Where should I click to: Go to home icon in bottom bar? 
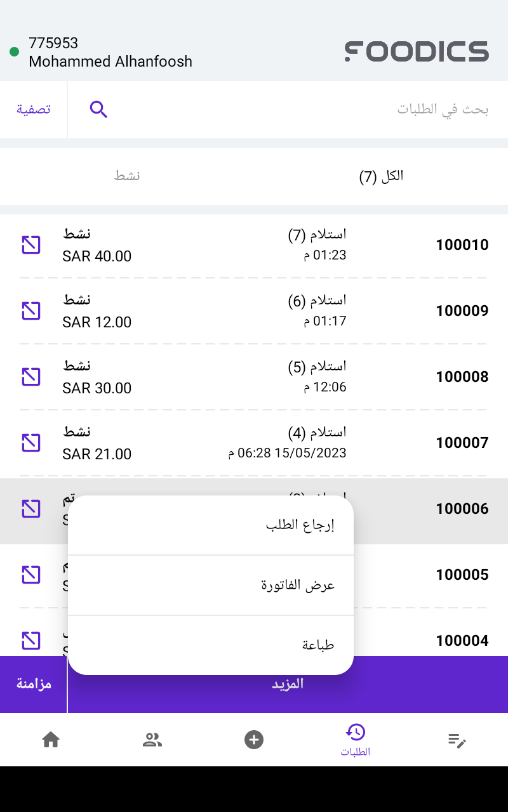pyautogui.click(x=51, y=740)
